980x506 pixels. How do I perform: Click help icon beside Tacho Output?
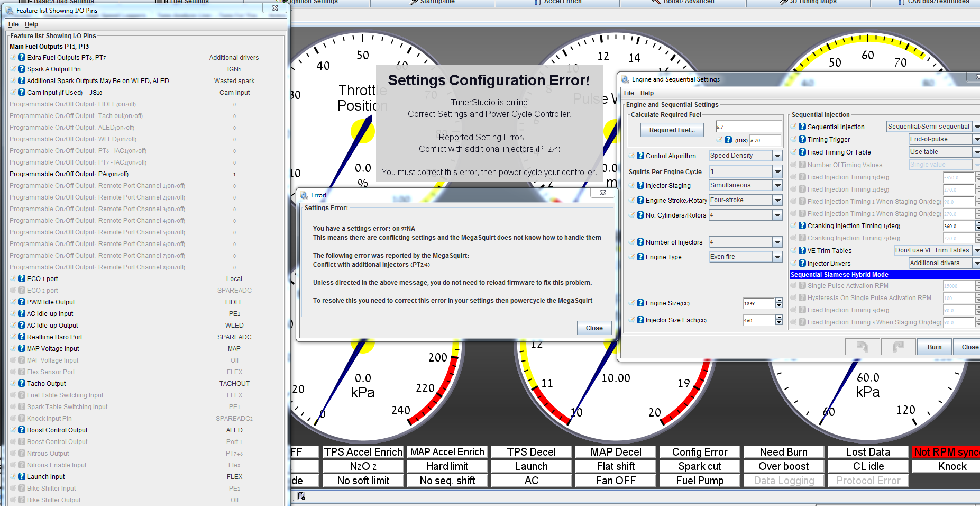tap(22, 383)
